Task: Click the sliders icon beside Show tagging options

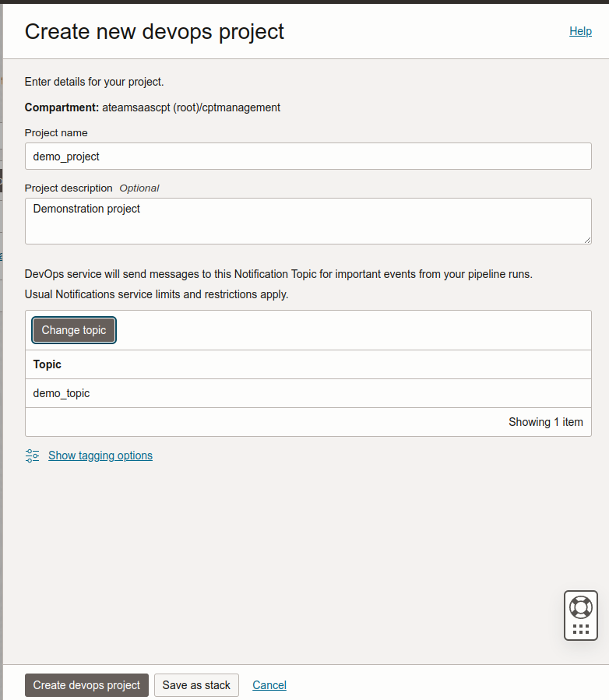Action: click(x=32, y=456)
